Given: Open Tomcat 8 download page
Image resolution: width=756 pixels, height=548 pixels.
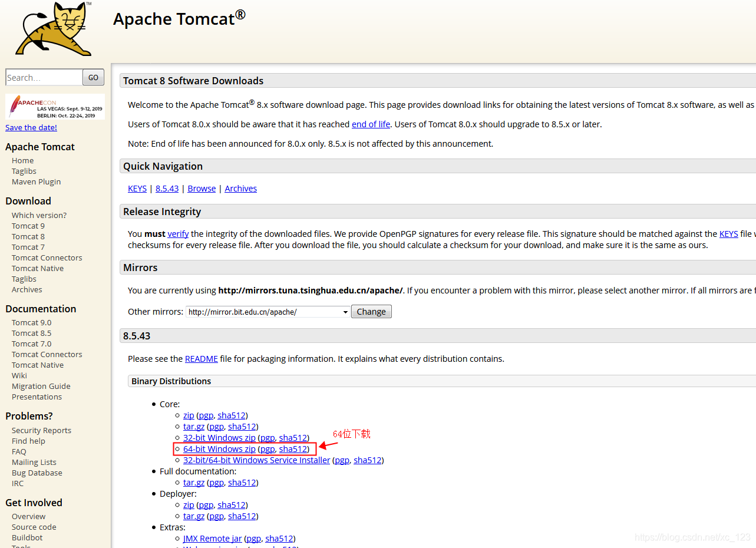Looking at the screenshot, I should pyautogui.click(x=28, y=237).
